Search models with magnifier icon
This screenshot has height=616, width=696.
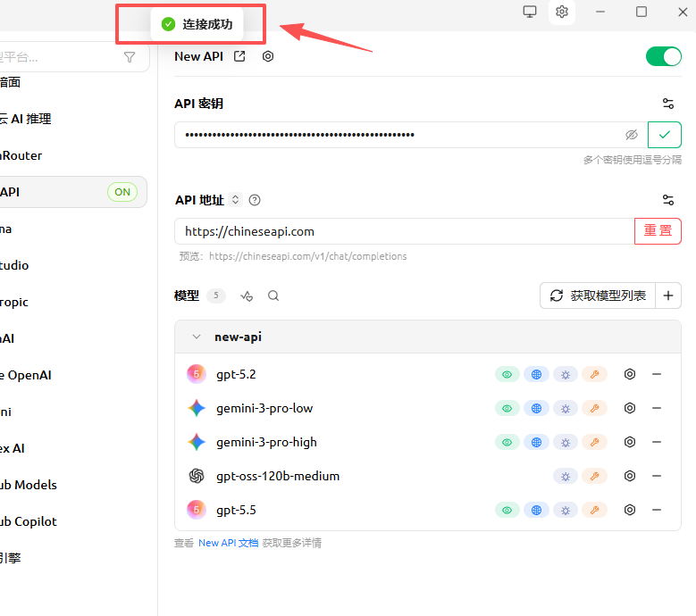[273, 296]
